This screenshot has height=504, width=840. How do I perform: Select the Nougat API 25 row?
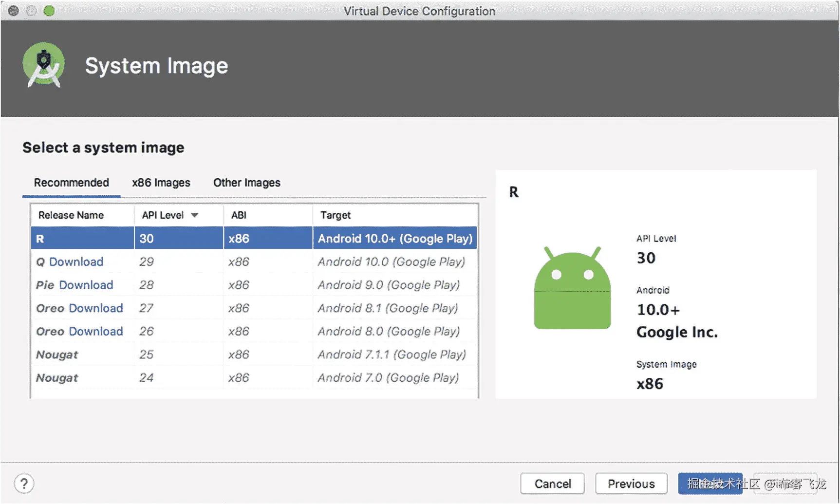click(x=253, y=355)
